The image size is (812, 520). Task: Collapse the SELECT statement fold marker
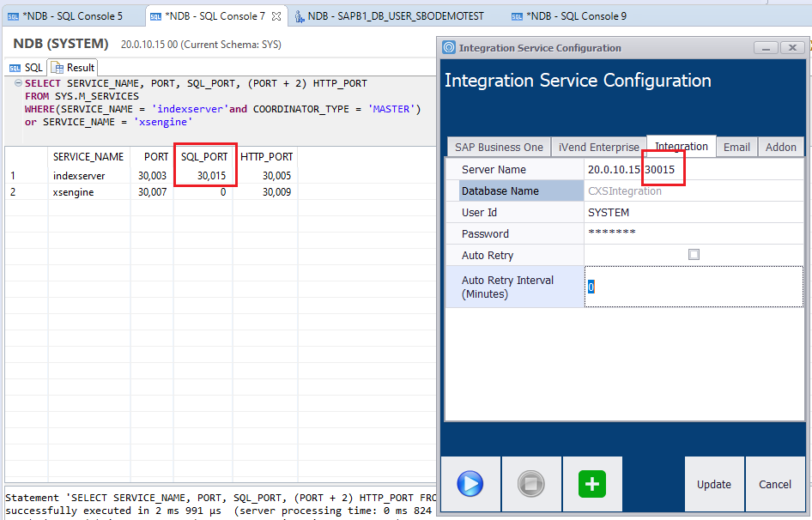coord(18,83)
